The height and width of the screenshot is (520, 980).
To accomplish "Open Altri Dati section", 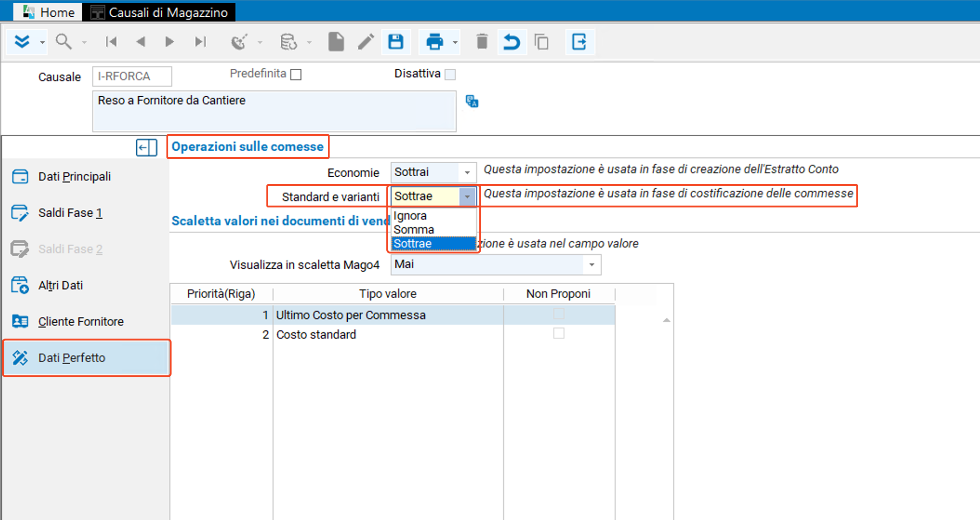I will click(x=86, y=286).
